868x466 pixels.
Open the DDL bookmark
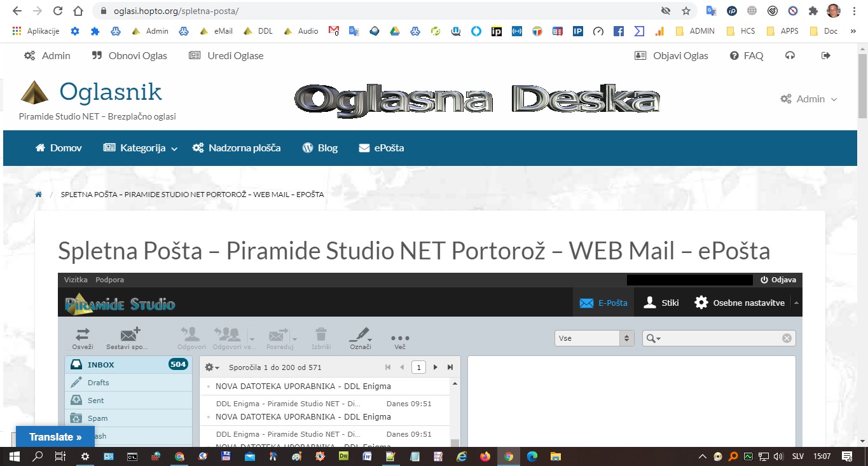coord(258,31)
